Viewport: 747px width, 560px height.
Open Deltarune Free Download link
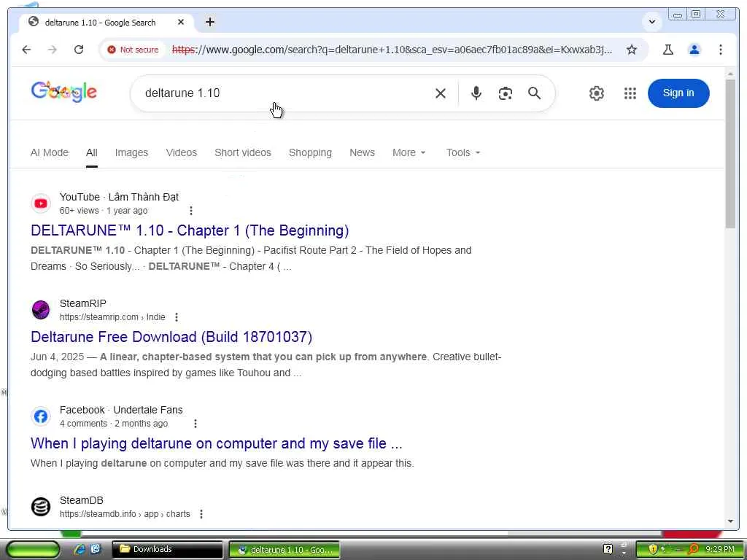[171, 337]
